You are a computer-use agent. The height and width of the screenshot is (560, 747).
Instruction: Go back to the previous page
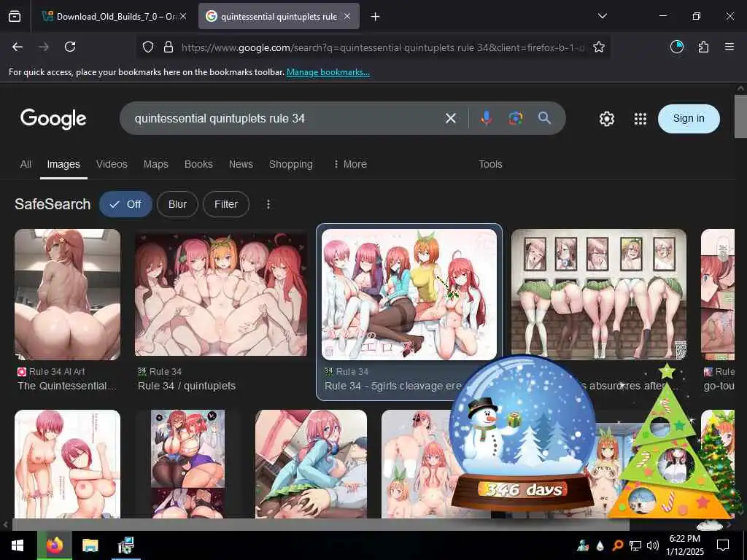[x=18, y=47]
